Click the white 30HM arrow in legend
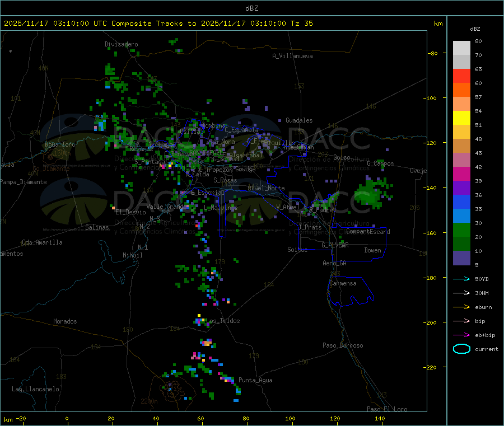Image resolution: width=504 pixels, height=426 pixels. coord(461,293)
